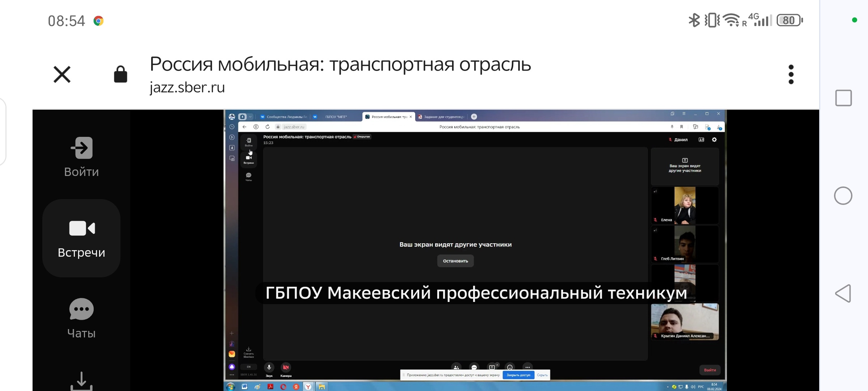This screenshot has width=868, height=391.
Task: Click the large Войти sidebar button
Action: click(81, 157)
